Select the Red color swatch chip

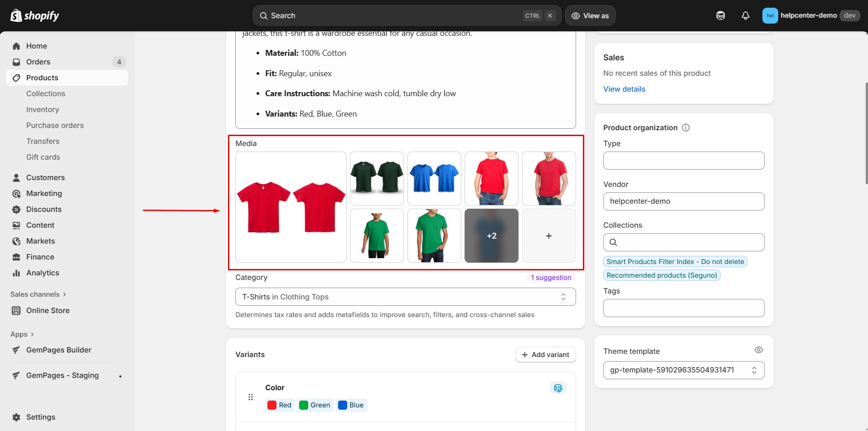pyautogui.click(x=280, y=405)
